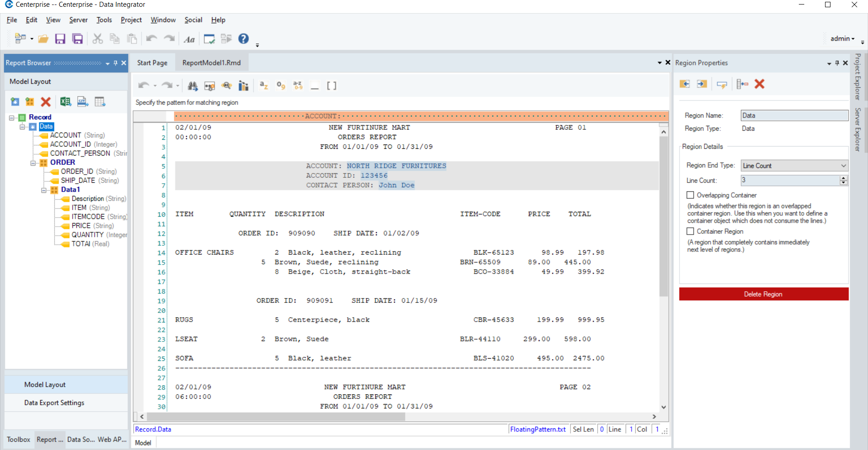Click the Save icon in main toolbar
Image resolution: width=868 pixels, height=450 pixels.
pos(60,39)
